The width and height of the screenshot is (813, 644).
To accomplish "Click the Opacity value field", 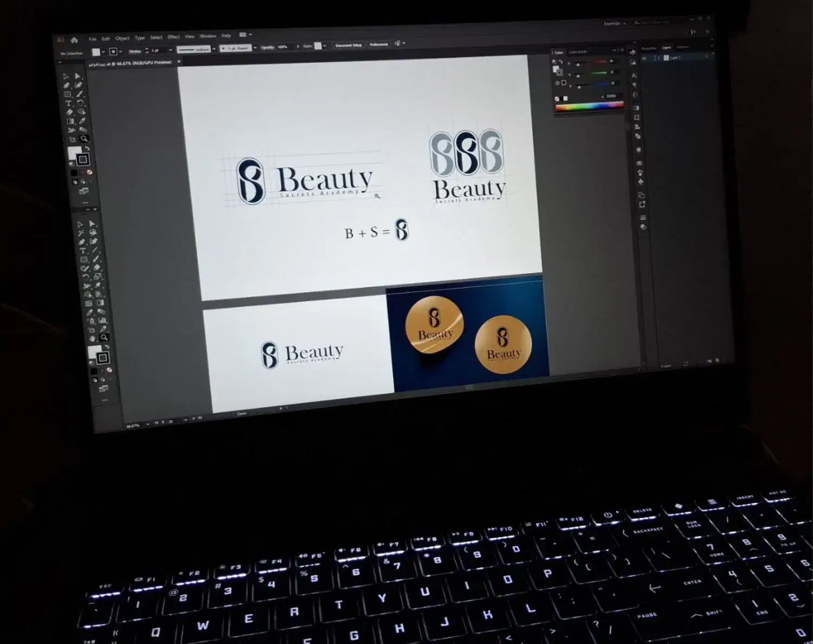I will coord(285,47).
